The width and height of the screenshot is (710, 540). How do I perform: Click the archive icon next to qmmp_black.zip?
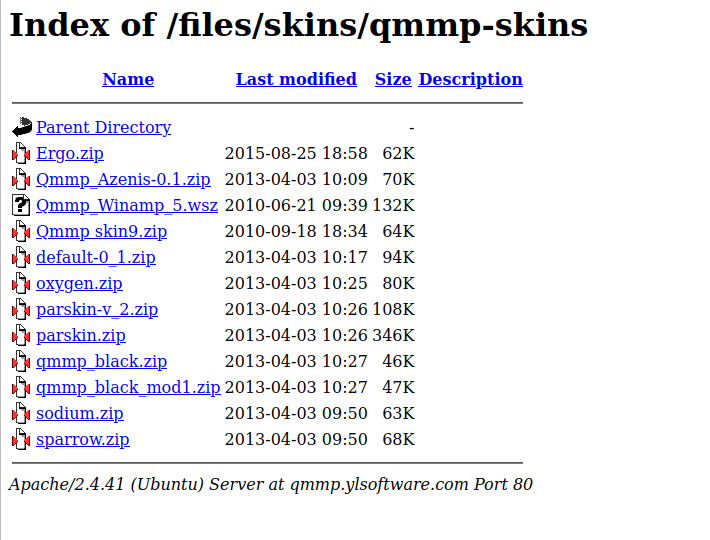22,362
